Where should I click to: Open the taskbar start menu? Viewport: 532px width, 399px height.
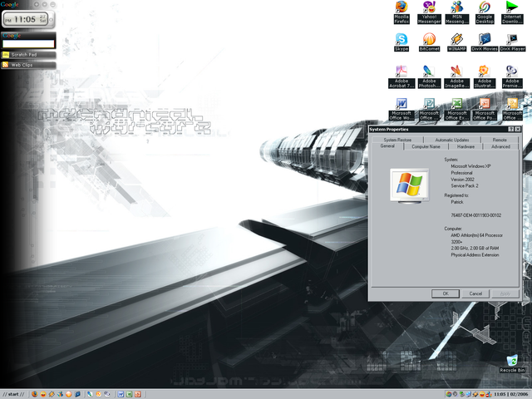12,394
